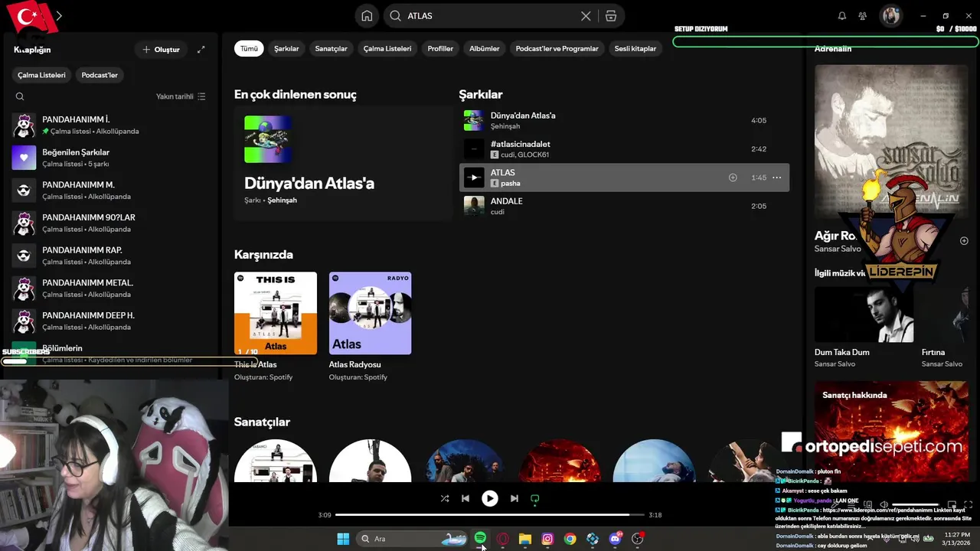Go forward with the chevron arrow
The height and width of the screenshot is (551, 980).
tap(59, 16)
